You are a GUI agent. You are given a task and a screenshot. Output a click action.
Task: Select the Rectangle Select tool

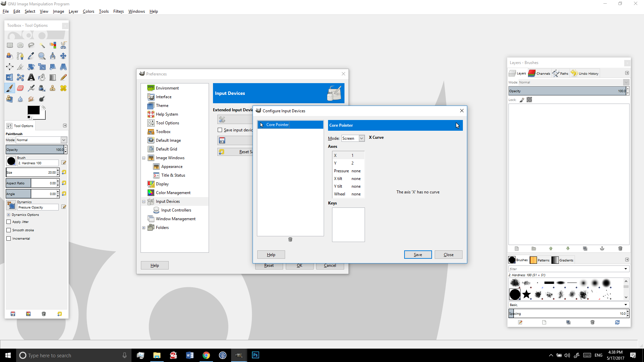[10, 45]
